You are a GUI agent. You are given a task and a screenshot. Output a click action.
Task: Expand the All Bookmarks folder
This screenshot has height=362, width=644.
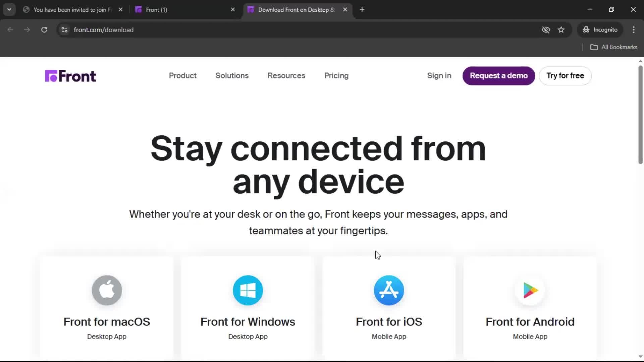pos(614,47)
